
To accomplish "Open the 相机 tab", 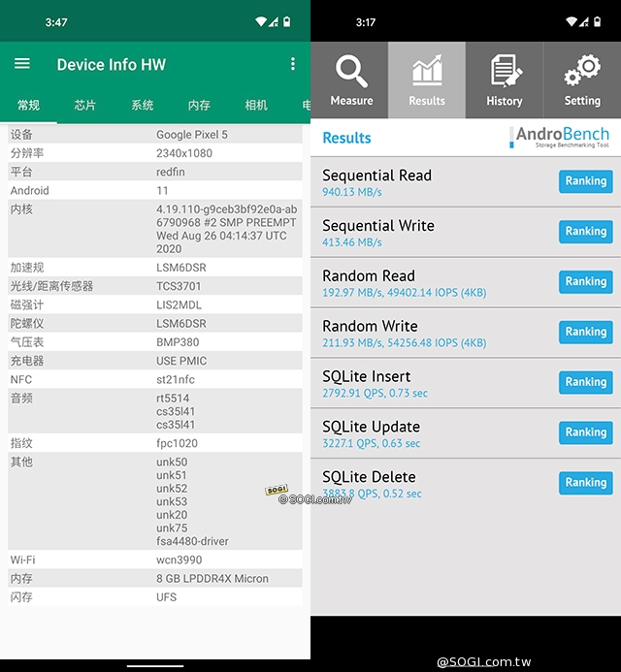I will tap(256, 105).
